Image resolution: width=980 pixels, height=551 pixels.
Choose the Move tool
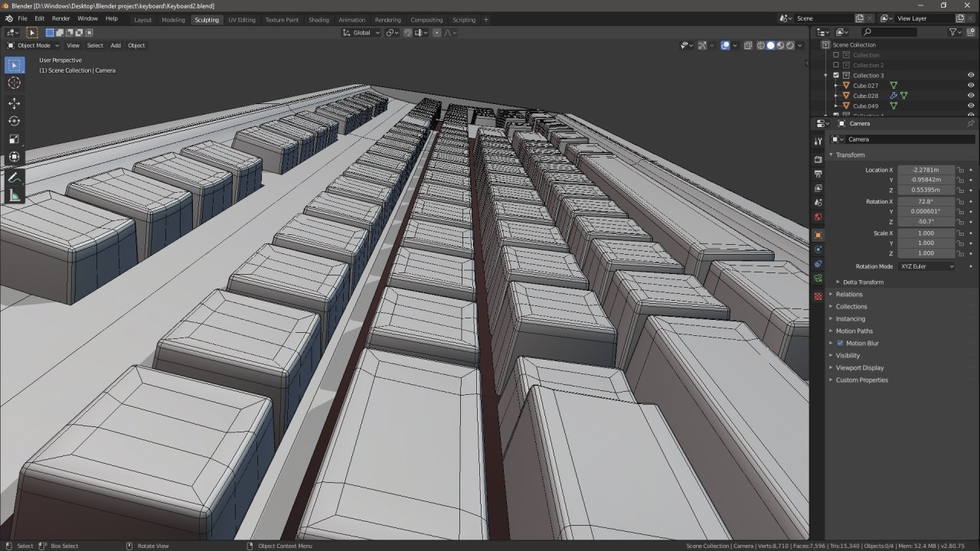(x=15, y=103)
